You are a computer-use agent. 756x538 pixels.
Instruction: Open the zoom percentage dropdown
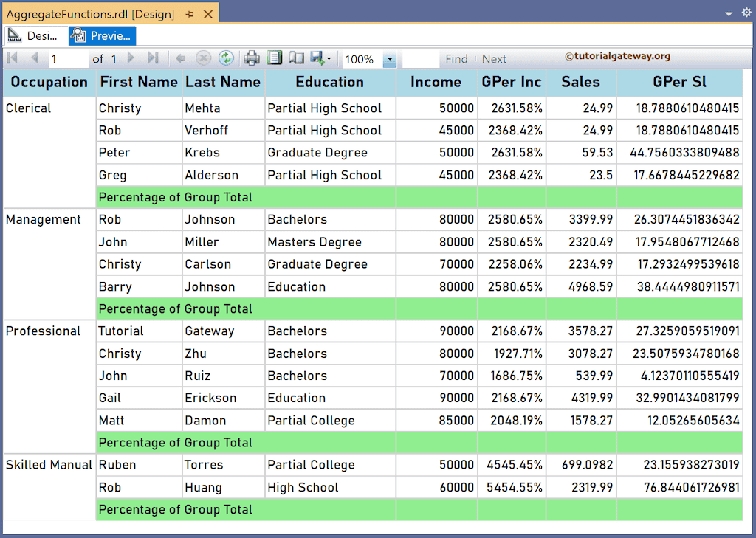(391, 59)
